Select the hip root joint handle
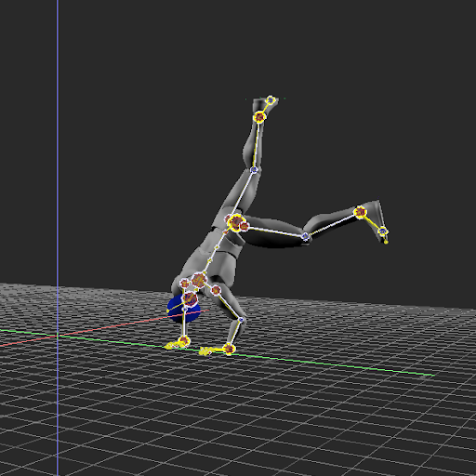This screenshot has width=476, height=476. click(x=236, y=222)
